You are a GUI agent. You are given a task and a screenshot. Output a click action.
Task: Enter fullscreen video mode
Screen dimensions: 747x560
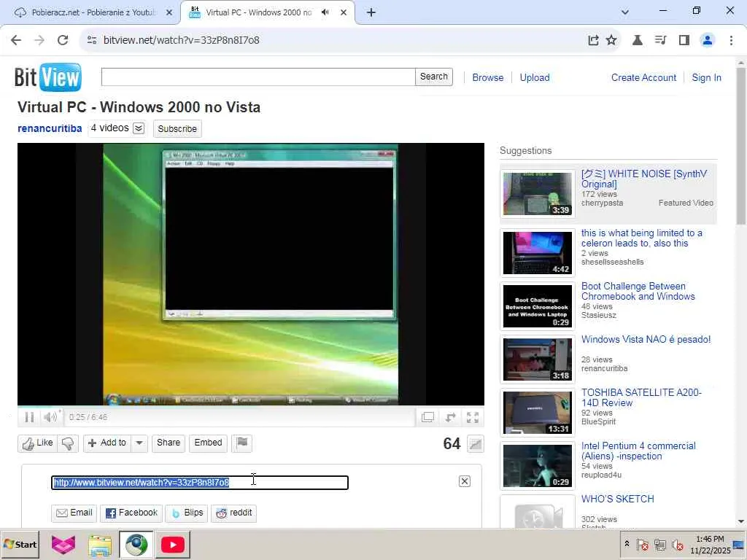point(473,418)
